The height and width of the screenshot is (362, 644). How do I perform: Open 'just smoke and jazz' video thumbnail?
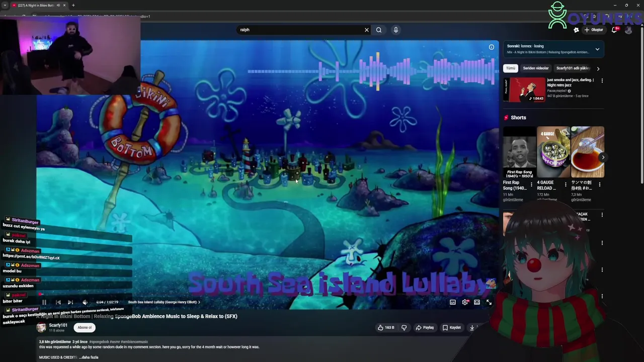pyautogui.click(x=524, y=89)
